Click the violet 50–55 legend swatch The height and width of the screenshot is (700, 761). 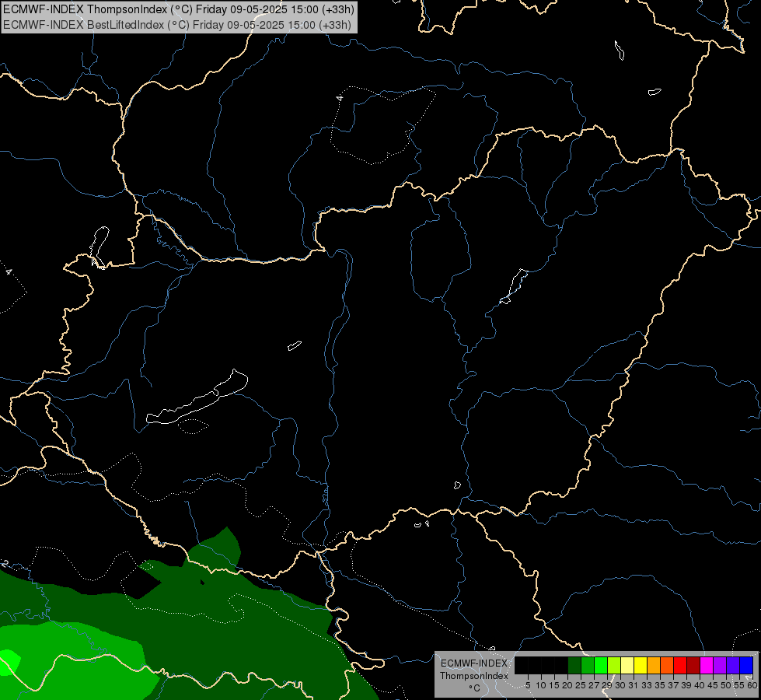coord(733,665)
